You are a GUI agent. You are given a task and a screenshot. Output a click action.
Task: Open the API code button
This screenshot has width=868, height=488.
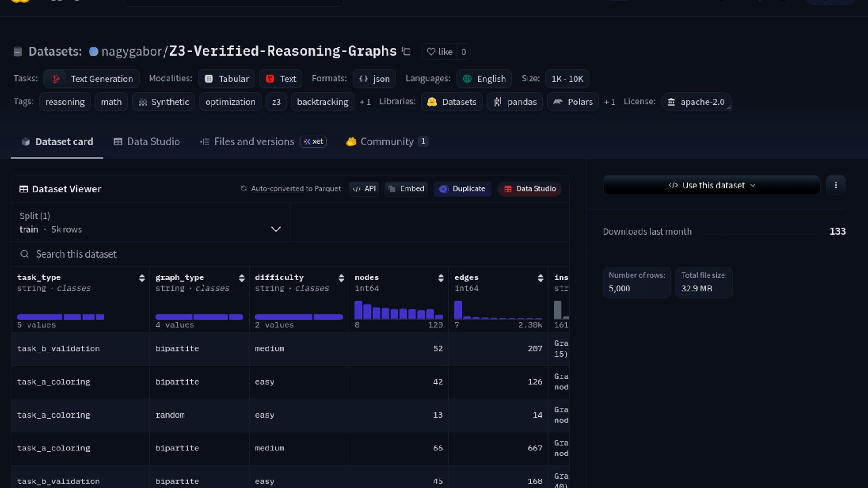click(x=364, y=188)
